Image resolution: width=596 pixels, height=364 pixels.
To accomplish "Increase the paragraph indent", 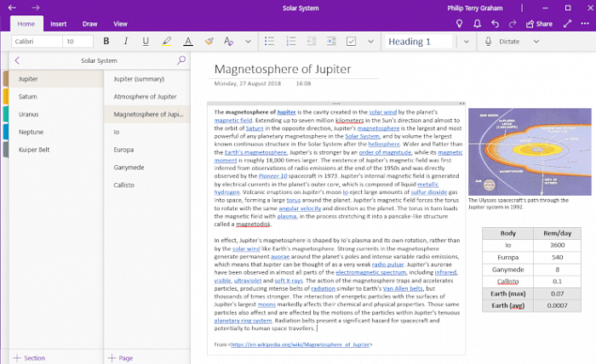I will (x=331, y=41).
